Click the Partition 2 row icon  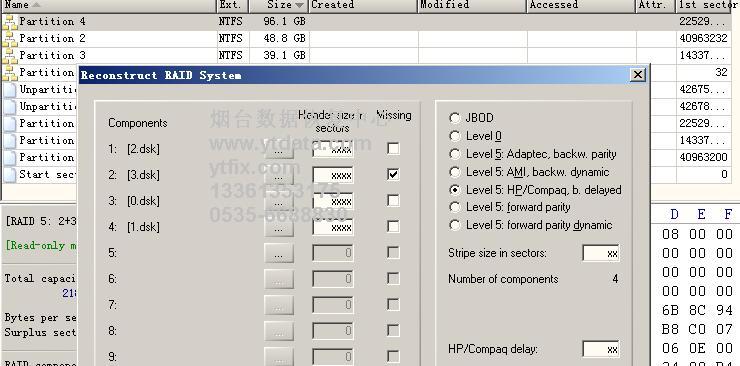click(x=9, y=39)
